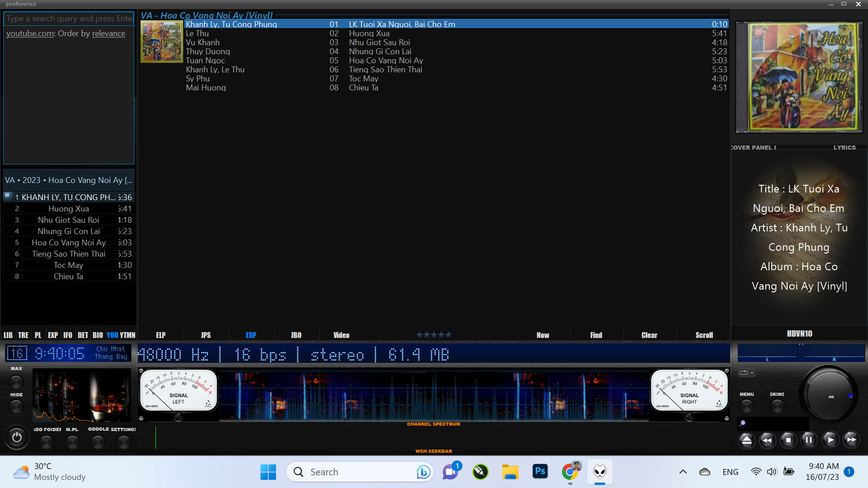Switch to the YTMN tab
The height and width of the screenshot is (488, 868).
pyautogui.click(x=127, y=335)
